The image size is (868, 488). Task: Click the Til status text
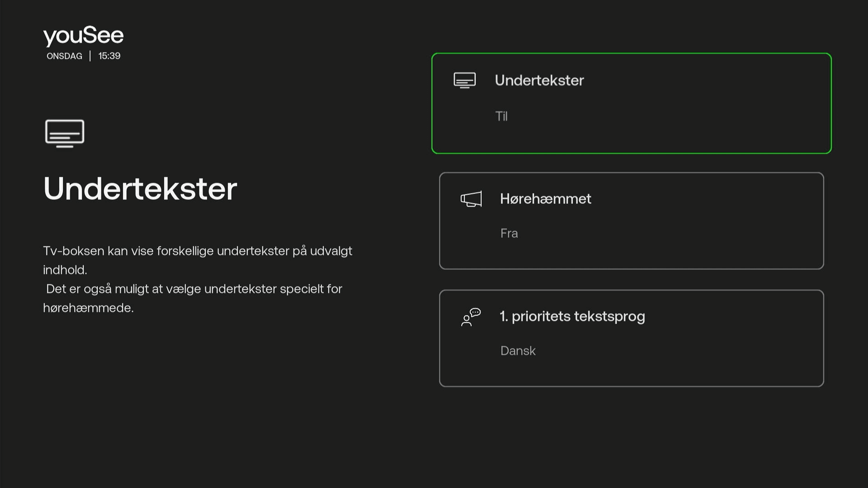pyautogui.click(x=501, y=116)
